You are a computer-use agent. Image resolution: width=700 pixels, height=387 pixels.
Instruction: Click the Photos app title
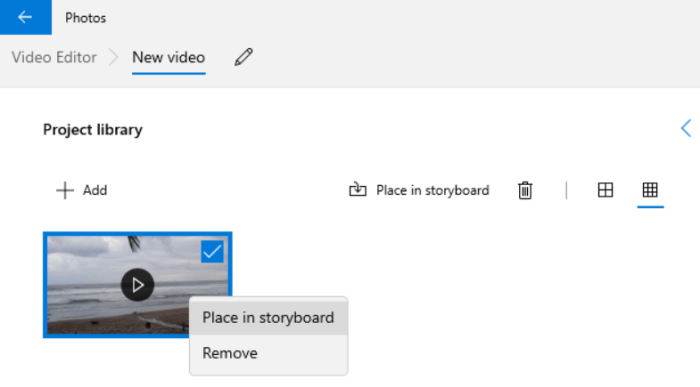[x=85, y=18]
